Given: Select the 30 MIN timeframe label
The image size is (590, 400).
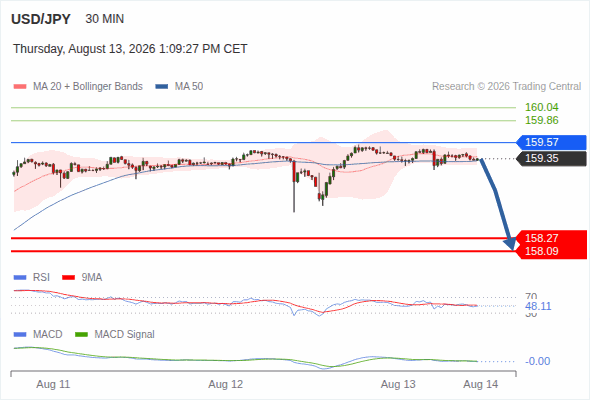Looking at the screenshot, I should pos(105,19).
